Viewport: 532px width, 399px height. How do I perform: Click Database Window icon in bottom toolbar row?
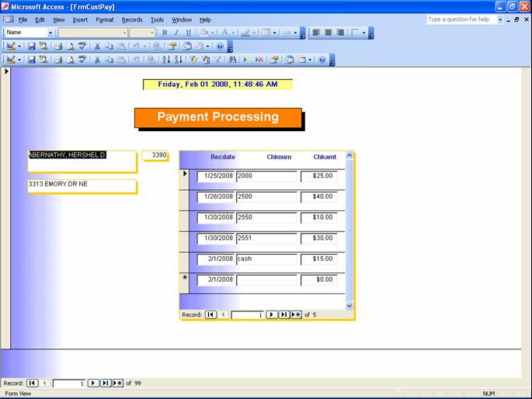point(290,60)
